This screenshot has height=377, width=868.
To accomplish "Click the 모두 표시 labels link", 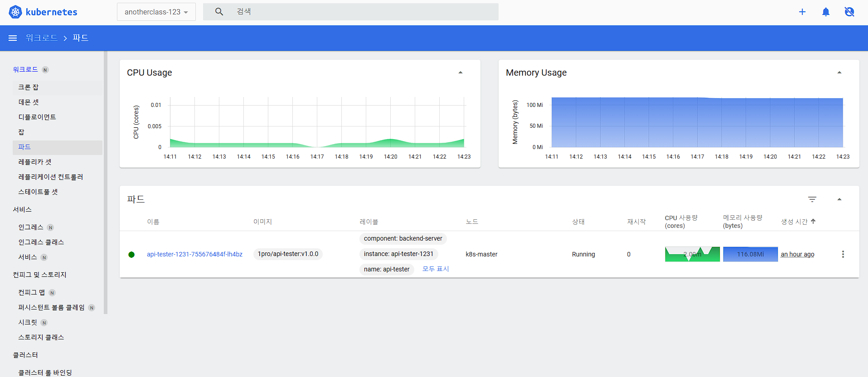I will click(x=436, y=269).
